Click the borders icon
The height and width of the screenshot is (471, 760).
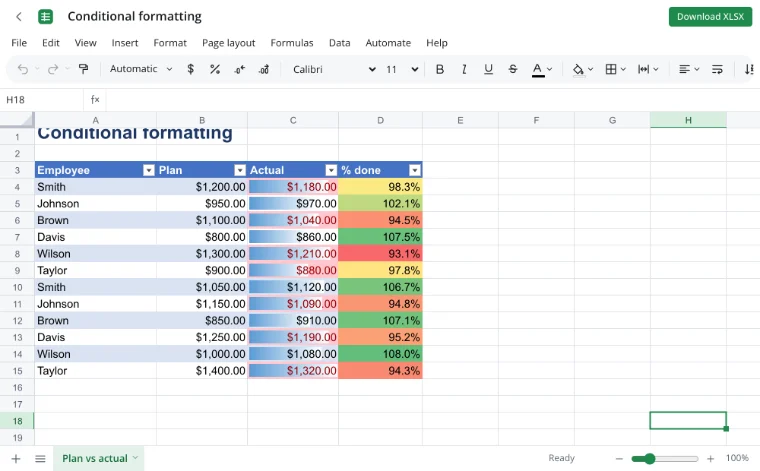point(611,69)
